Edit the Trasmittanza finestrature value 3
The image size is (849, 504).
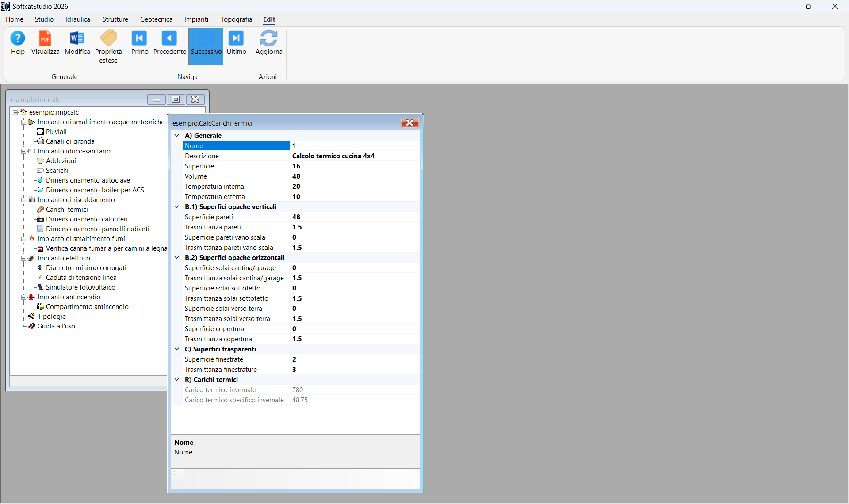point(355,370)
